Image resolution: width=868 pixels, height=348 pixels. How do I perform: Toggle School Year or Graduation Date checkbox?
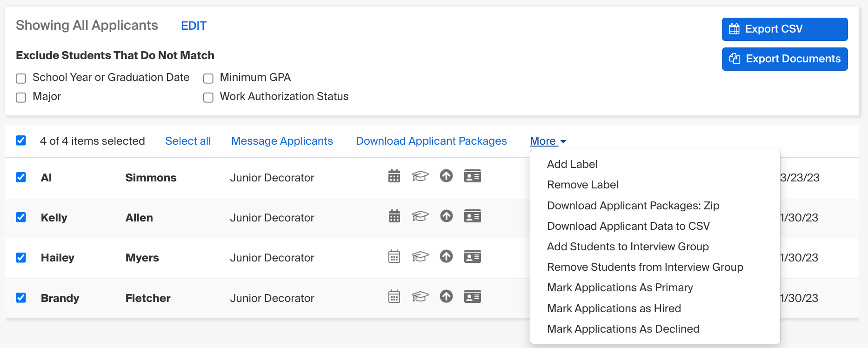pos(21,78)
